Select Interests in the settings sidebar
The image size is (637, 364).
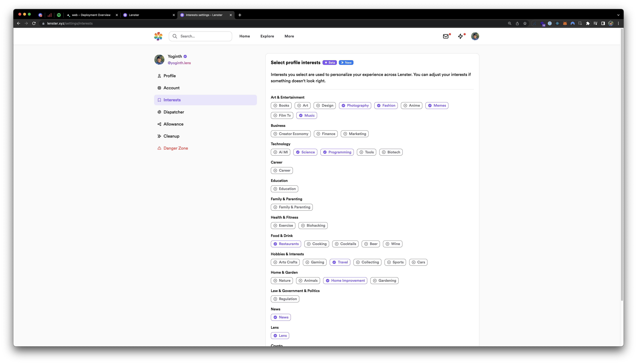click(205, 100)
